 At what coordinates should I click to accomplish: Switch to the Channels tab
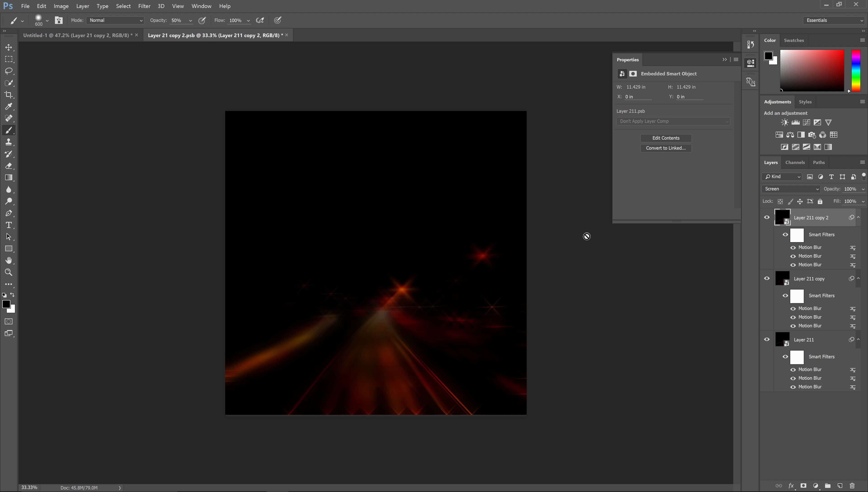click(x=795, y=163)
